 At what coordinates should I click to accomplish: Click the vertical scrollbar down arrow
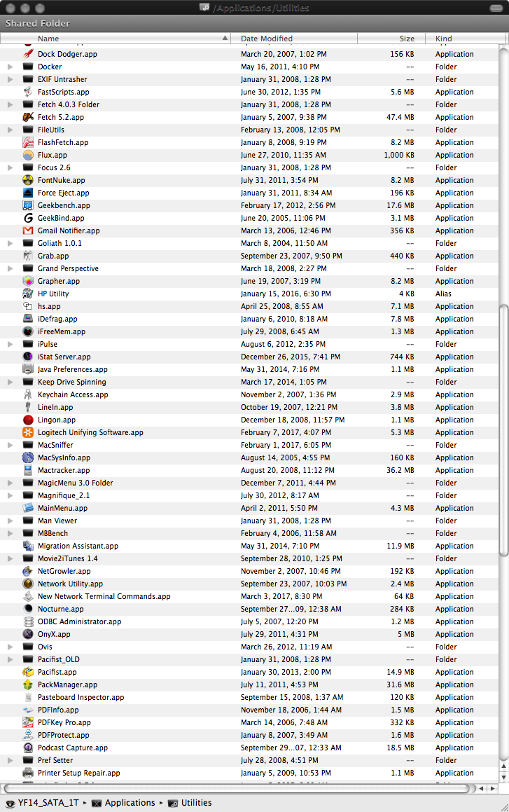pyautogui.click(x=504, y=777)
